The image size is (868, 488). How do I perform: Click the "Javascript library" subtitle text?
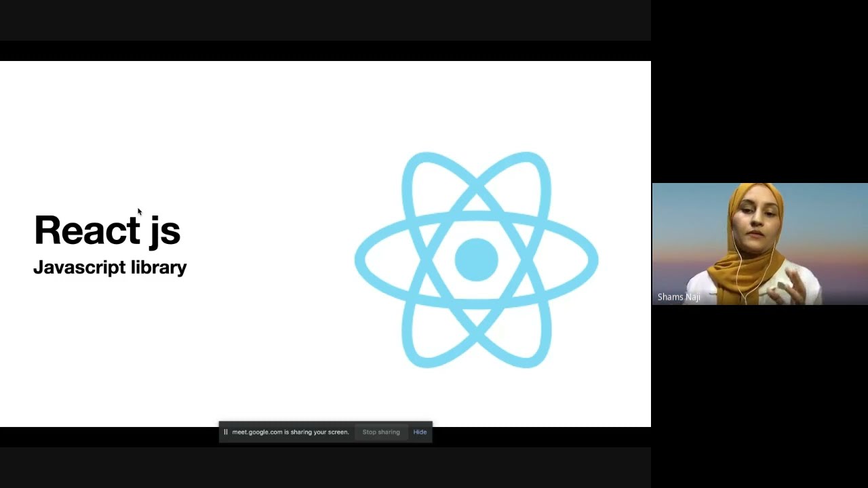110,267
